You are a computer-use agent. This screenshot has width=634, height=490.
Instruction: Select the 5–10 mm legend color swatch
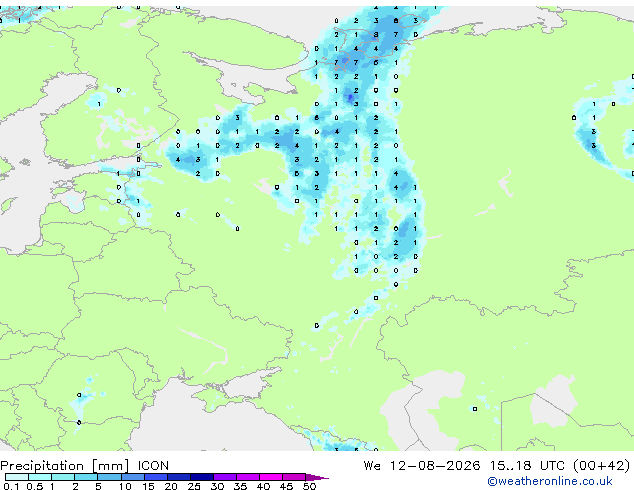[109, 477]
